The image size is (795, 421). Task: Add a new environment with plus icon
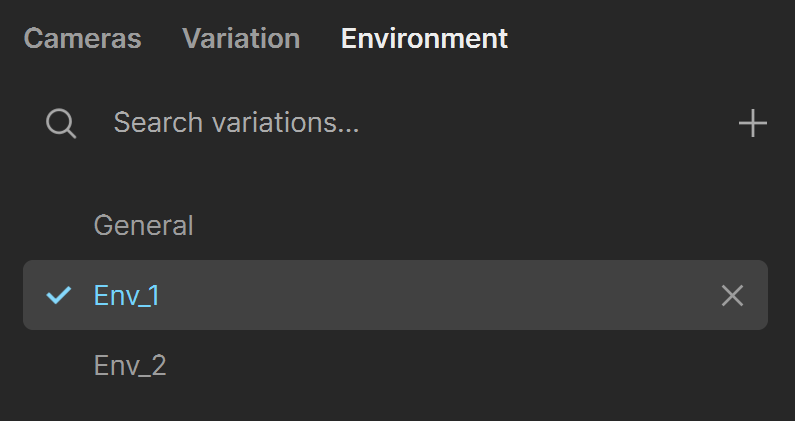pos(752,123)
